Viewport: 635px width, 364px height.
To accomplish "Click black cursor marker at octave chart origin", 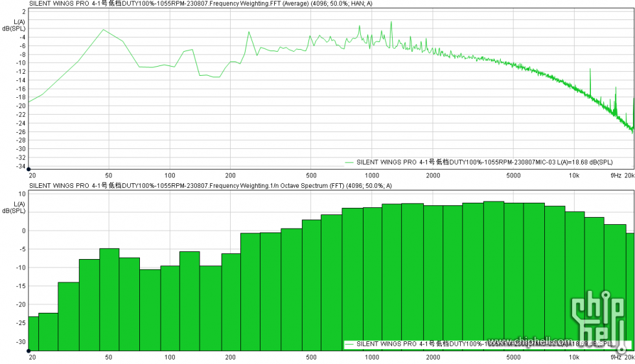I will [x=29, y=351].
